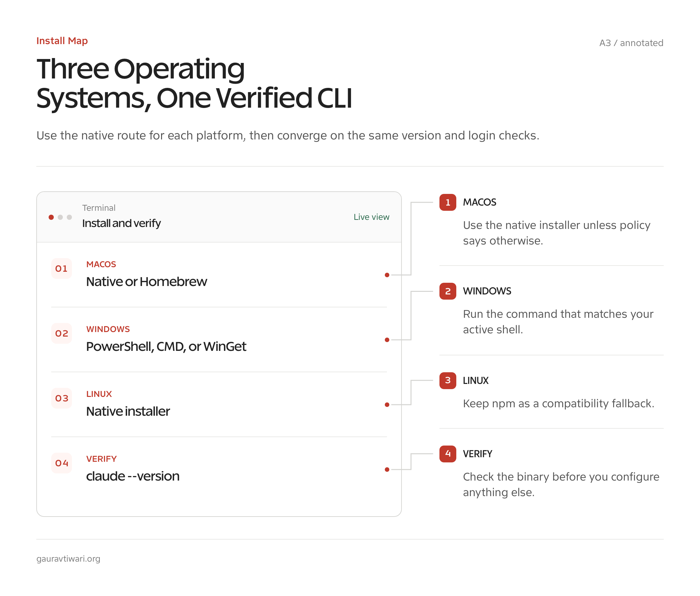
Task: Open the gauravtiwari.org footer link
Action: click(68, 559)
